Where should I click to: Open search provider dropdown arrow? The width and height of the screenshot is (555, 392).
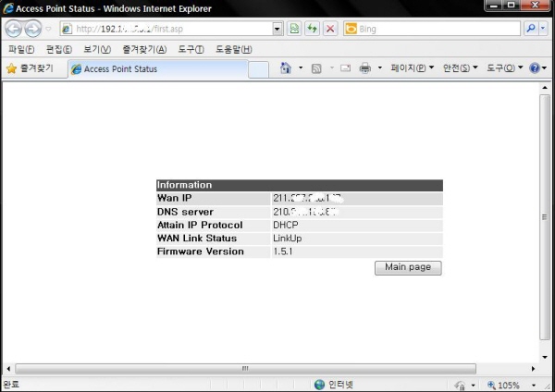[x=543, y=29]
